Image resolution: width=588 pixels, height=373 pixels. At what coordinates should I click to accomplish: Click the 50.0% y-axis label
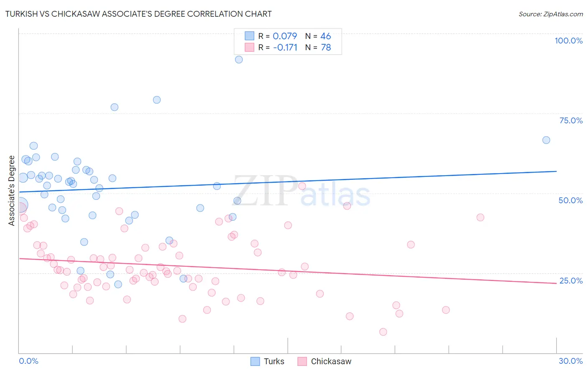pyautogui.click(x=570, y=200)
